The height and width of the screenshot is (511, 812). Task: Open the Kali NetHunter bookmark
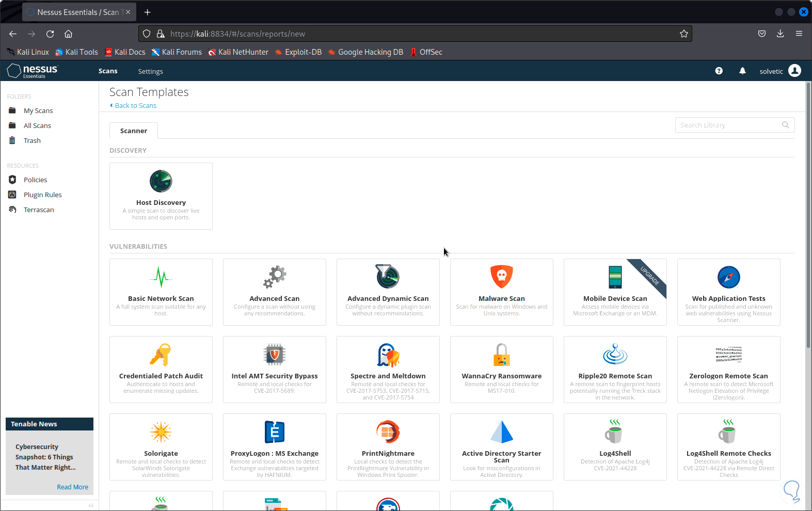(x=238, y=52)
